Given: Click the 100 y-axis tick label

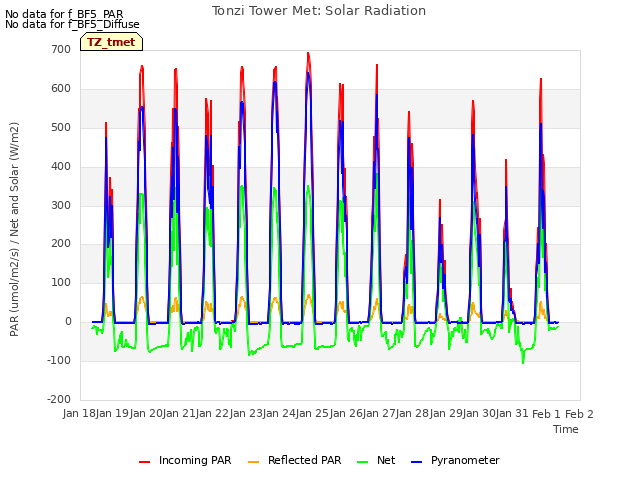Looking at the screenshot, I should point(61,283).
